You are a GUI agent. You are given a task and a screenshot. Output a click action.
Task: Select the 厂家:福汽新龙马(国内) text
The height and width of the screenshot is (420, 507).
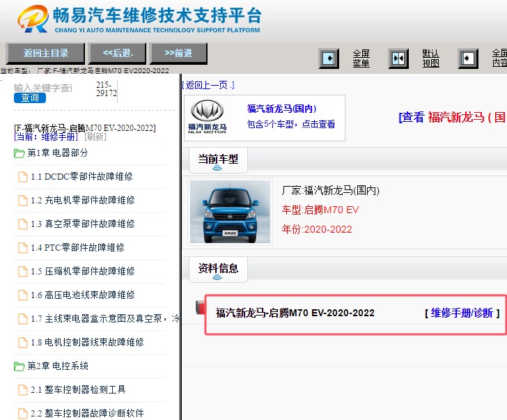[330, 190]
